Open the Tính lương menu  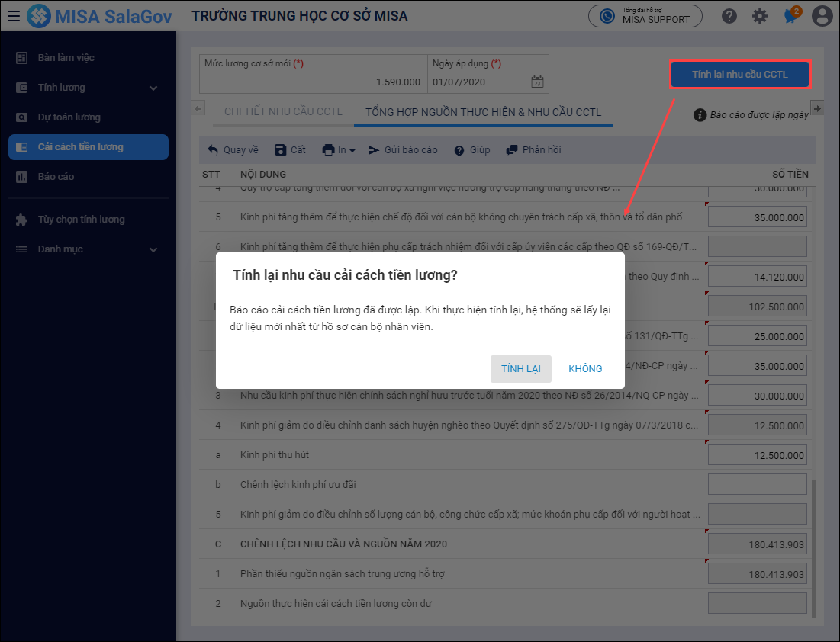coord(89,87)
